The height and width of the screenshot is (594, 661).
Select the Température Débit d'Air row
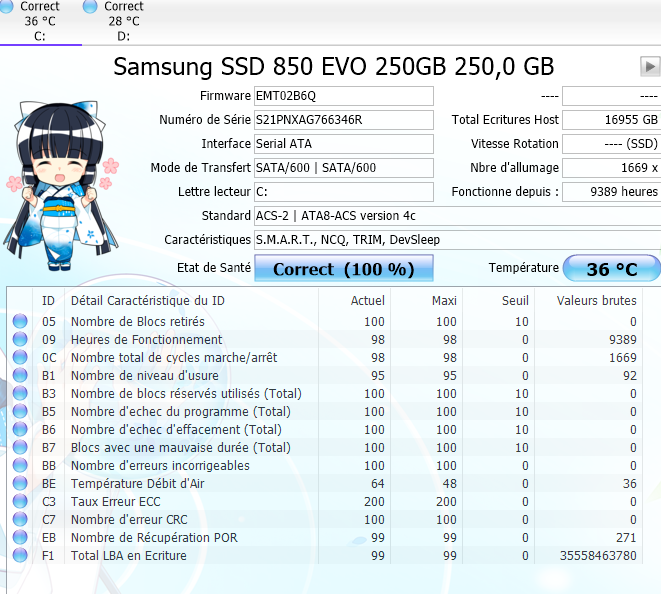point(325,483)
